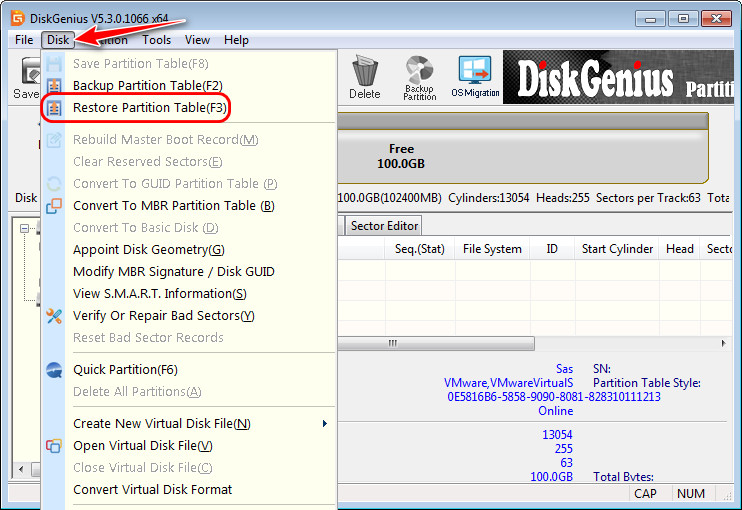Choose Open Virtual Disk File(V)

[143, 446]
